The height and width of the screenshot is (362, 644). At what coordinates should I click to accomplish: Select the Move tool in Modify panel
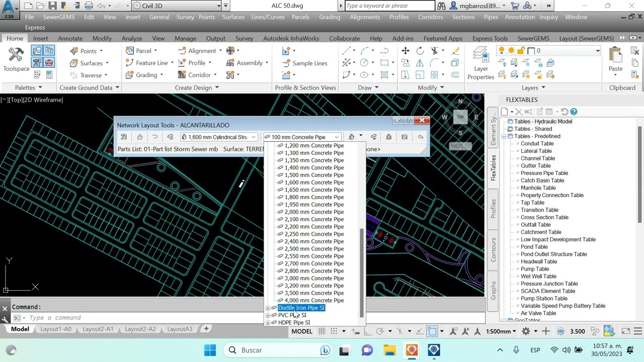tap(405, 50)
